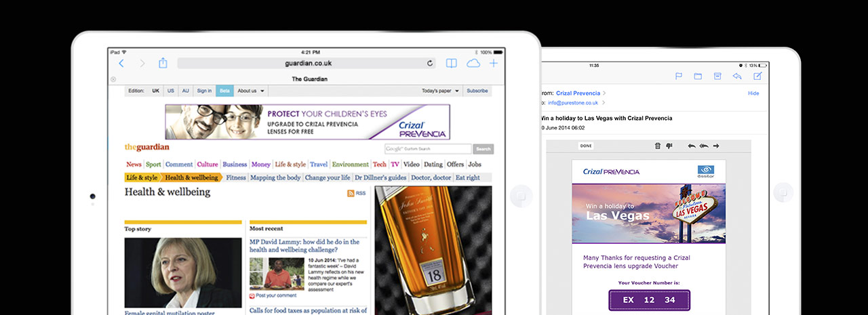The height and width of the screenshot is (315, 868).
Task: Close The Guardian tab with x icon
Action: tap(113, 79)
